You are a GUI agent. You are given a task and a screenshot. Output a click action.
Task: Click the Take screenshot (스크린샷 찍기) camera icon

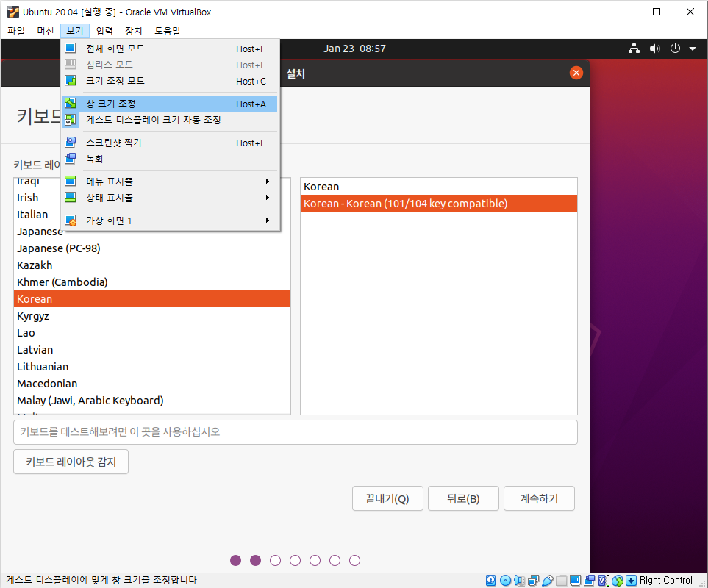point(71,143)
